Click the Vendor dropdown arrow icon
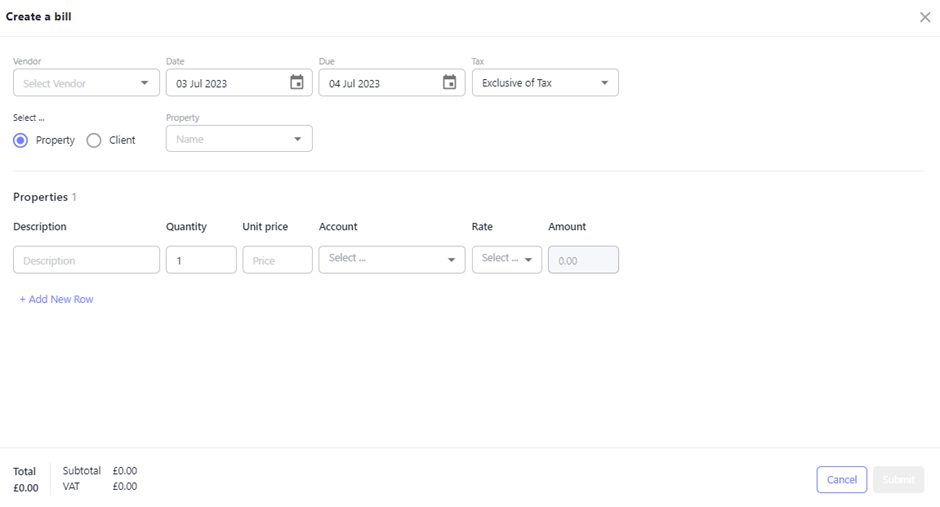The image size is (940, 507). tap(144, 83)
